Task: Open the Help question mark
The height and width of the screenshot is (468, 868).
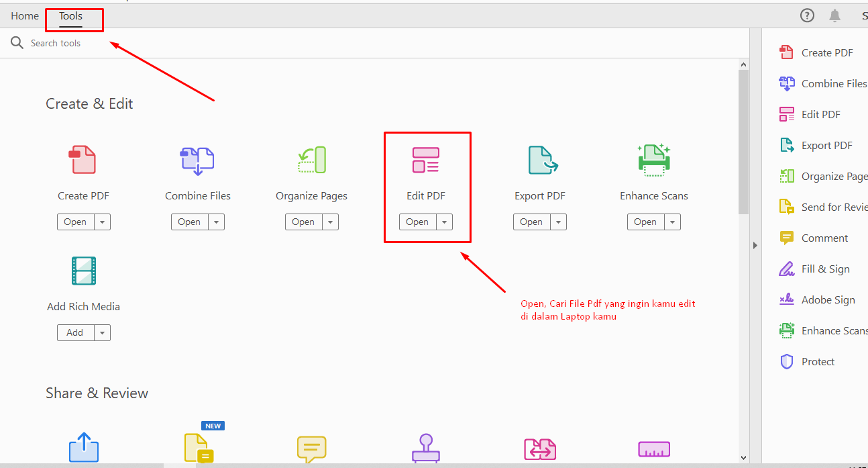Action: click(807, 15)
